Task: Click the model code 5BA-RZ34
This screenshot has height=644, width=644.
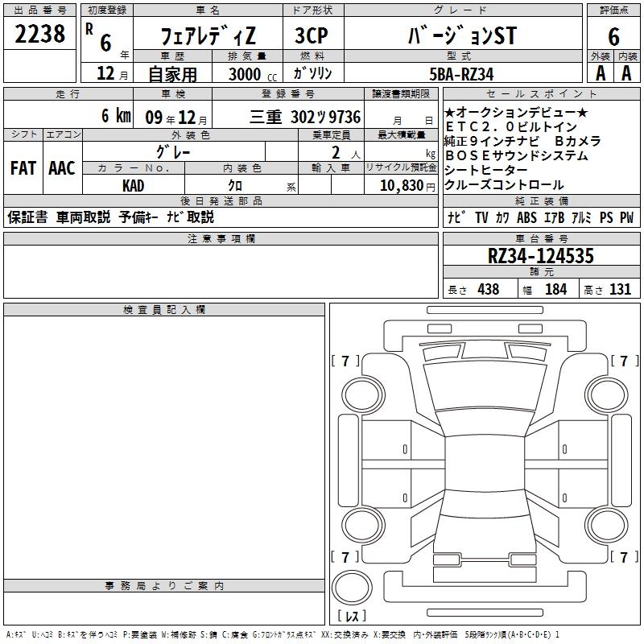Action: pyautogui.click(x=461, y=74)
